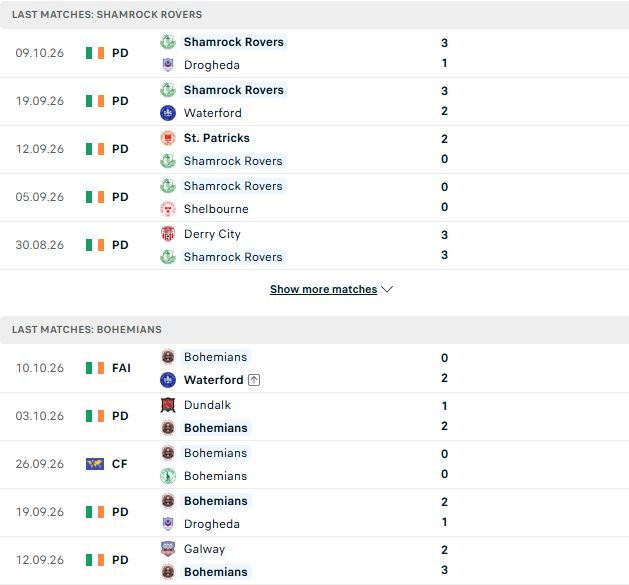Click Shamrock Rovers crest in 09.10.26 match
The height and width of the screenshot is (585, 629).
click(x=168, y=42)
